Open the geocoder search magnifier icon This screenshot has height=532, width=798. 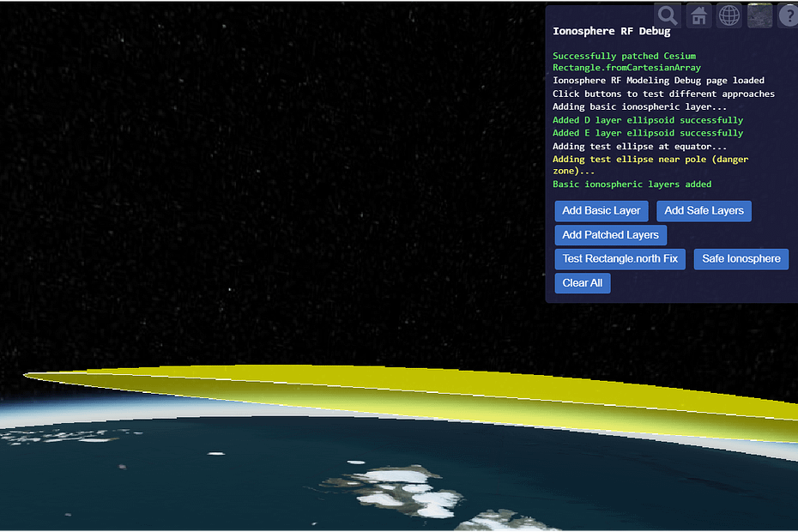tap(668, 15)
